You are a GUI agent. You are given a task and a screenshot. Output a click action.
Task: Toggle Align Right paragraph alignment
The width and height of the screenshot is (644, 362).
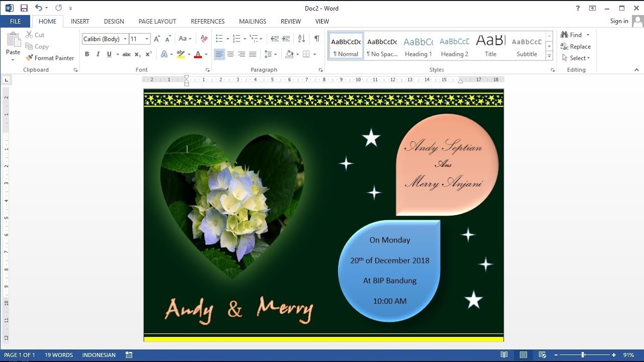click(x=242, y=54)
